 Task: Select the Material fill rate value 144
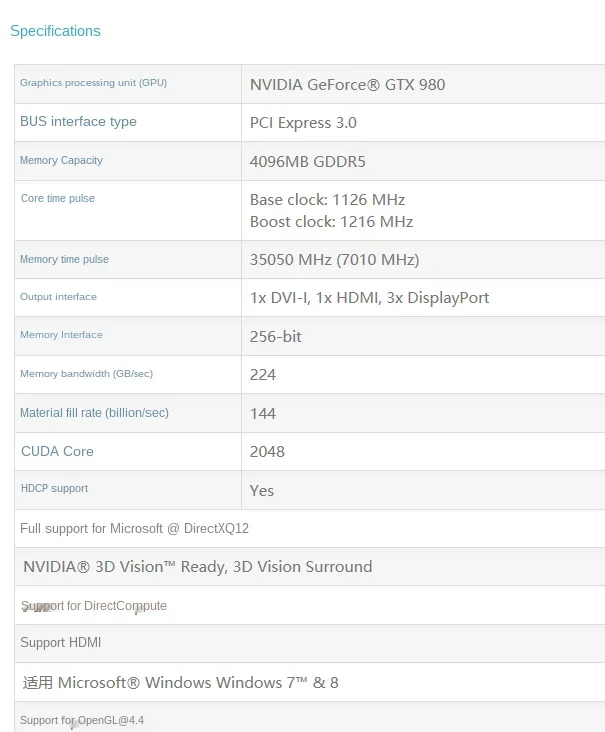(x=263, y=414)
